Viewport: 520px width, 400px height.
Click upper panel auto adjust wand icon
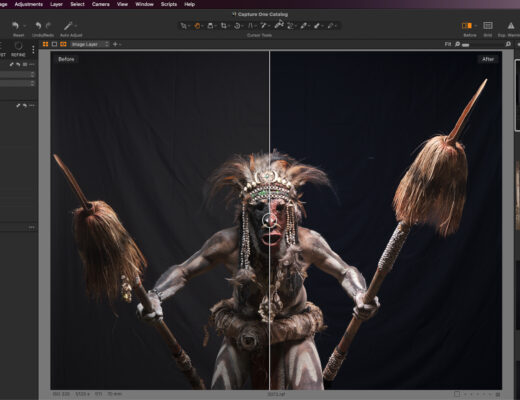pyautogui.click(x=12, y=64)
